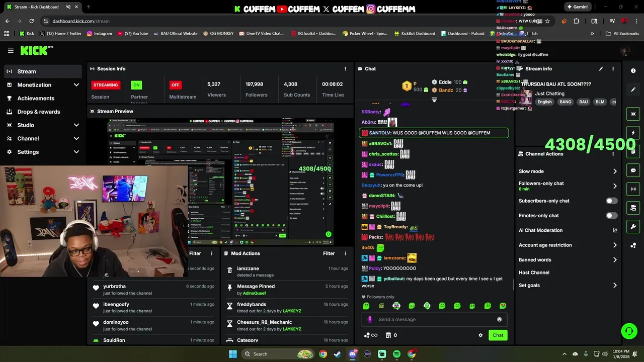Open the Stream Info three-dot menu
Screen dimensions: 644x362
[x=613, y=69]
